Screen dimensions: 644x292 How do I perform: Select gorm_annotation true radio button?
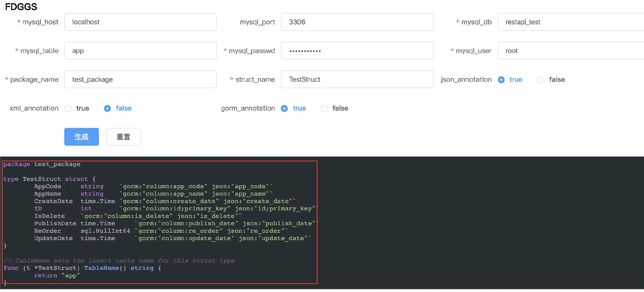(284, 108)
